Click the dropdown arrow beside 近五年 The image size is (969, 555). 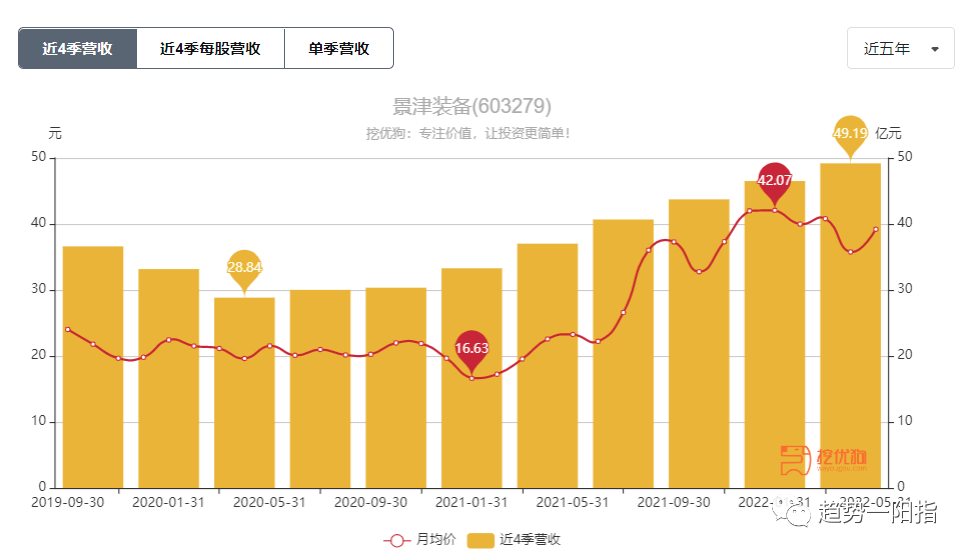click(x=935, y=49)
